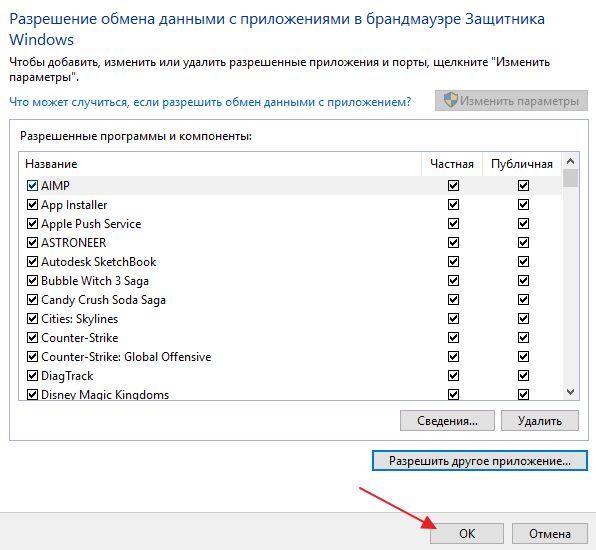Click Разрешить другое приложение button
The image size is (596, 550).
pyautogui.click(x=480, y=461)
